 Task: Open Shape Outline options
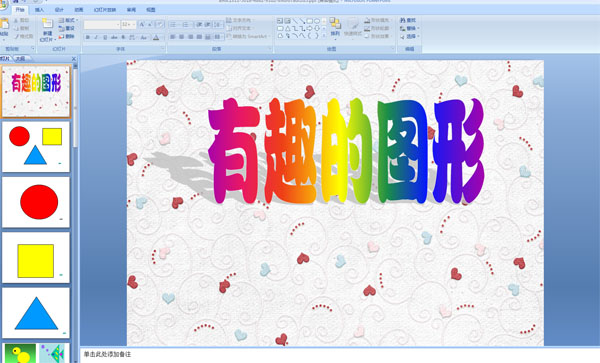(x=377, y=28)
